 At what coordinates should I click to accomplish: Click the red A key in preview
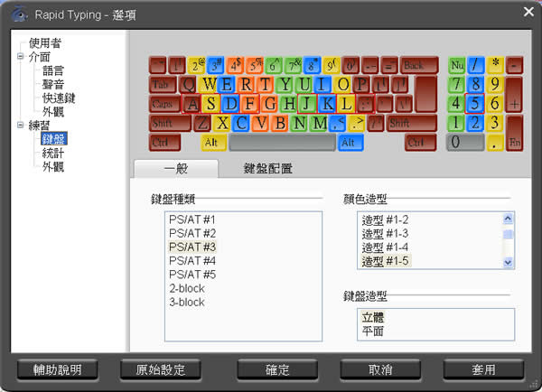[192, 104]
